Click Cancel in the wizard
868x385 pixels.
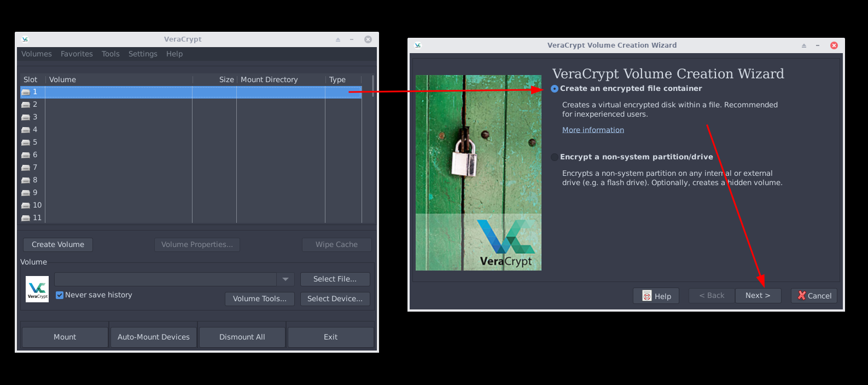[x=814, y=296]
